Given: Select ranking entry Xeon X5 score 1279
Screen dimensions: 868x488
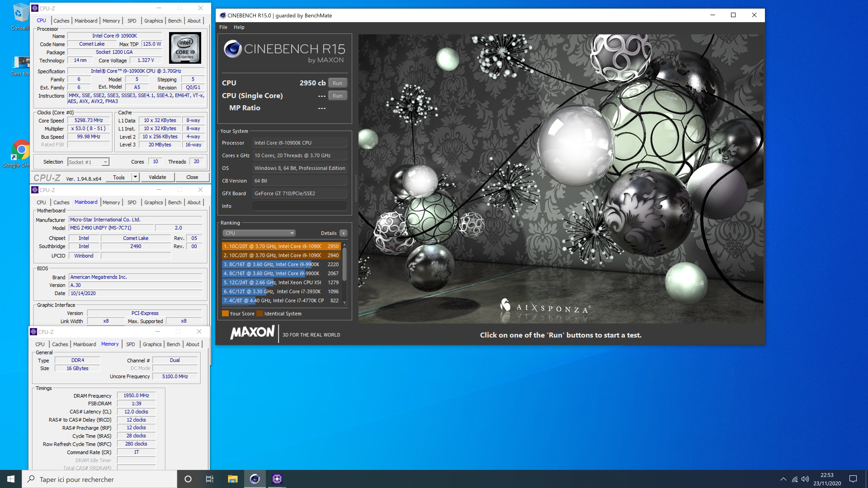Looking at the screenshot, I should point(281,283).
